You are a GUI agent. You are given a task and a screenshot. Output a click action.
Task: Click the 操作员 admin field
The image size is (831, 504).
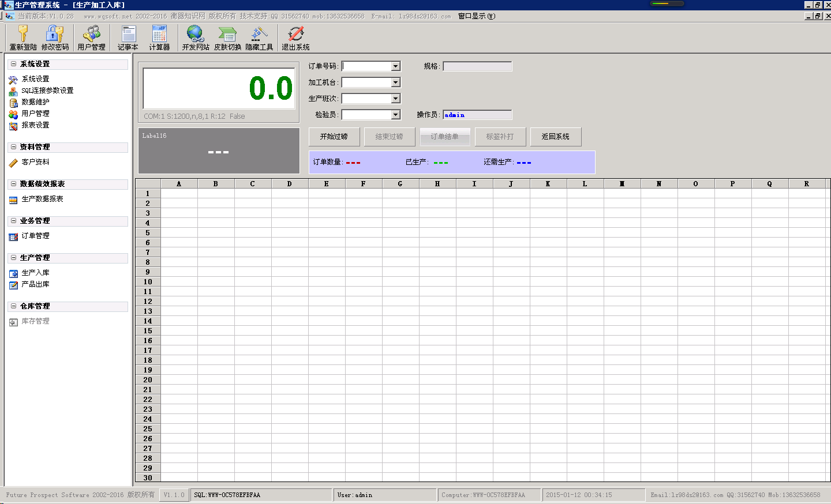click(x=477, y=115)
